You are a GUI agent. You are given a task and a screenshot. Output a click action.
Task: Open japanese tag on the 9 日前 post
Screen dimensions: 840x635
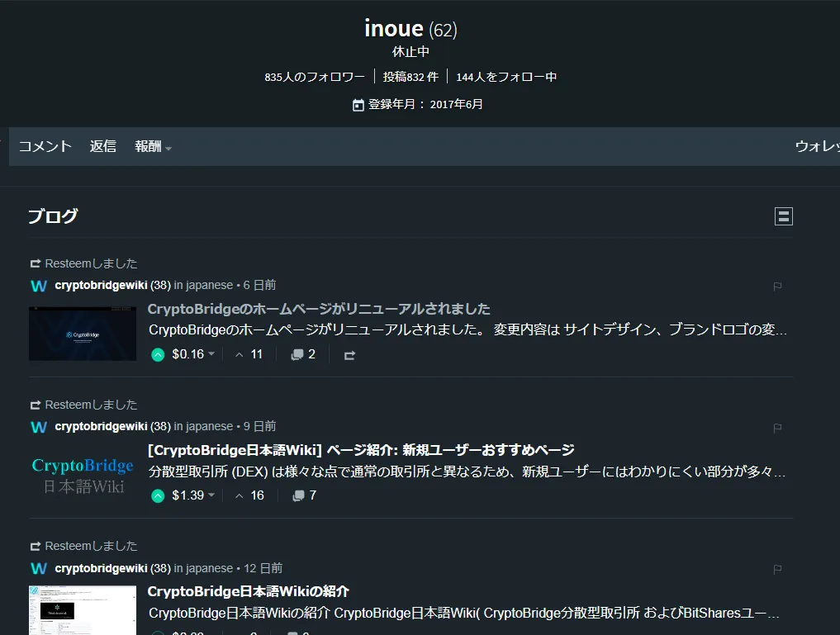coord(210,427)
